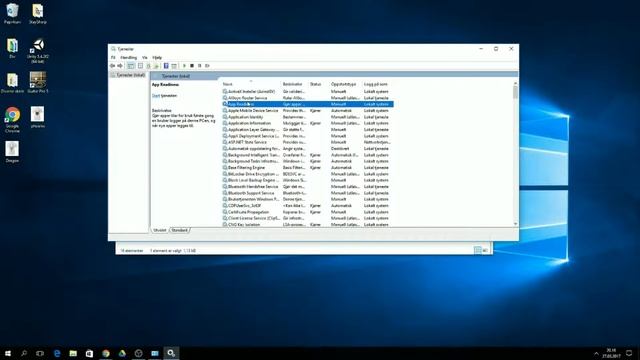Select the BitLocker Drive Encryption service

coord(308,174)
